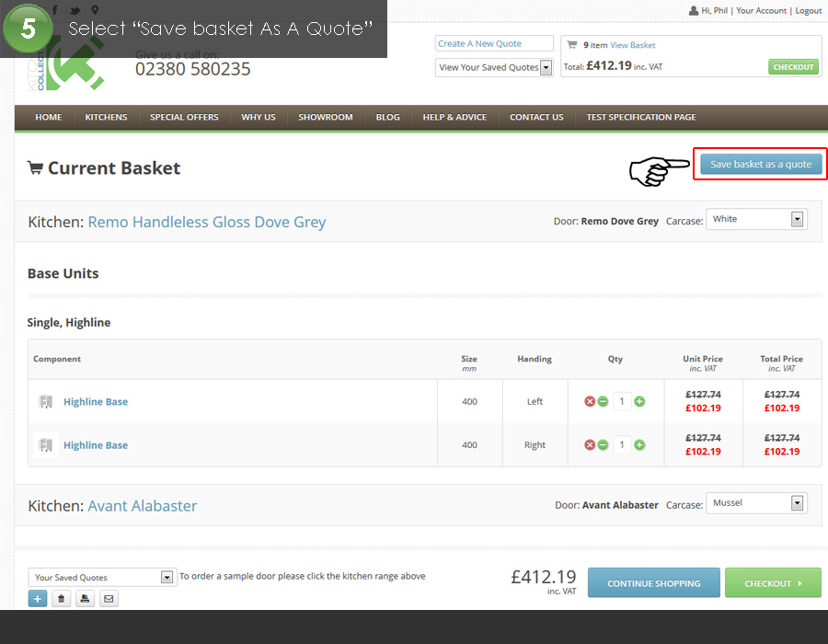Click the Unit Price column header

(703, 363)
